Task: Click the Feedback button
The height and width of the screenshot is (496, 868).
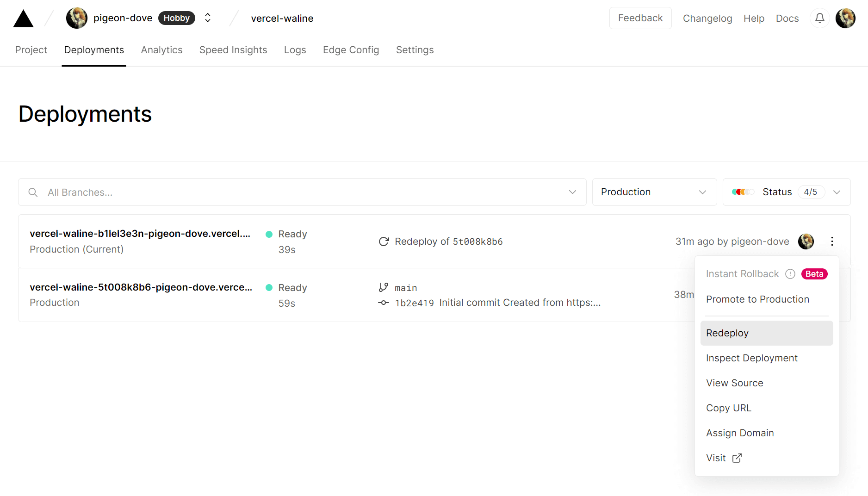Action: pos(640,19)
